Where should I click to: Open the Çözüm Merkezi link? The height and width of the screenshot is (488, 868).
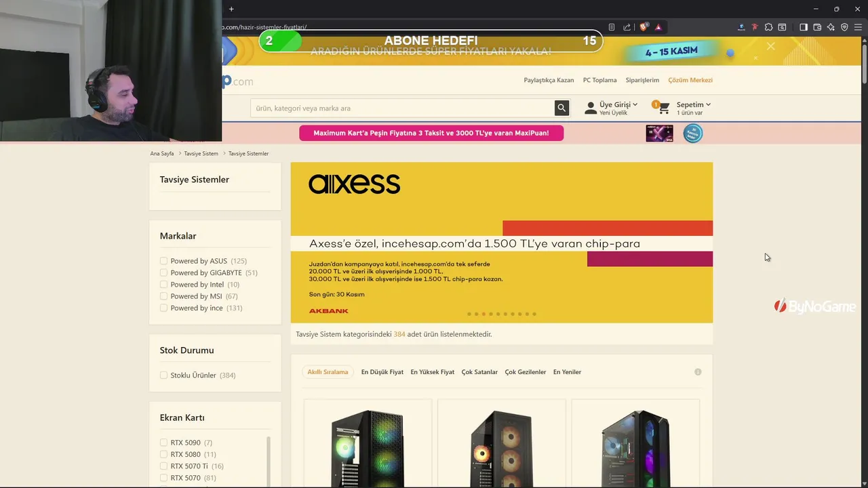pos(690,80)
